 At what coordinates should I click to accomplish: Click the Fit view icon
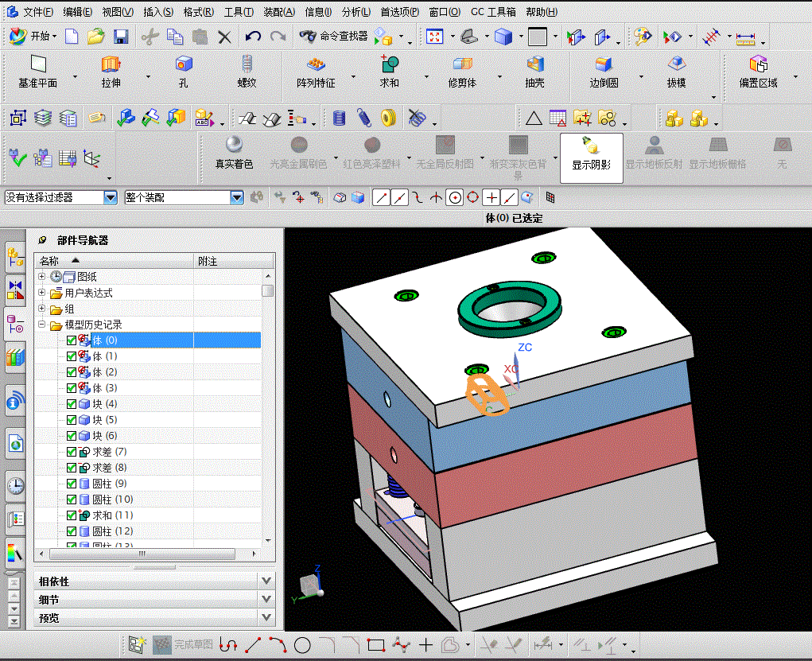tap(434, 37)
